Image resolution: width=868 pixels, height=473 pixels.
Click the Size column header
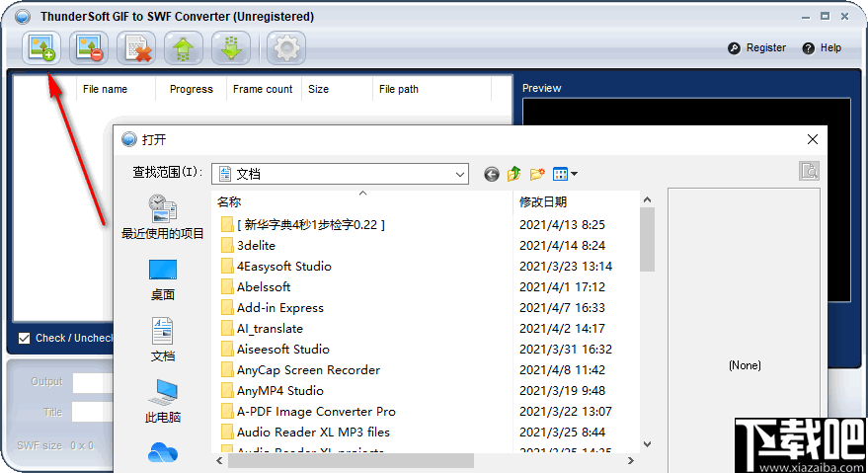[318, 89]
